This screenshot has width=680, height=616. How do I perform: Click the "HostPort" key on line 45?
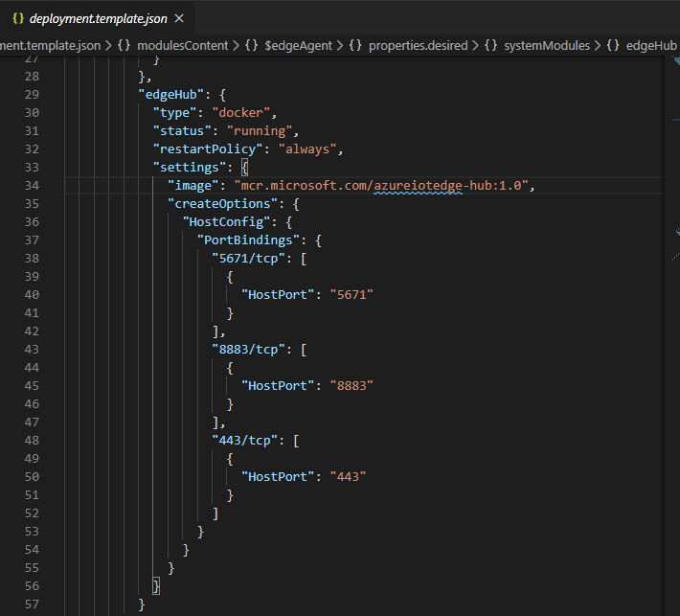click(278, 386)
